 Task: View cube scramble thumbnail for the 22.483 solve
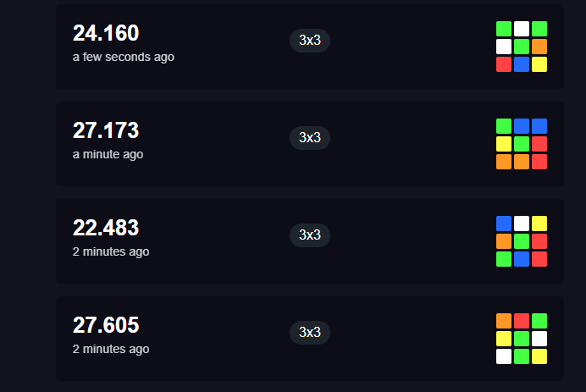coord(522,241)
